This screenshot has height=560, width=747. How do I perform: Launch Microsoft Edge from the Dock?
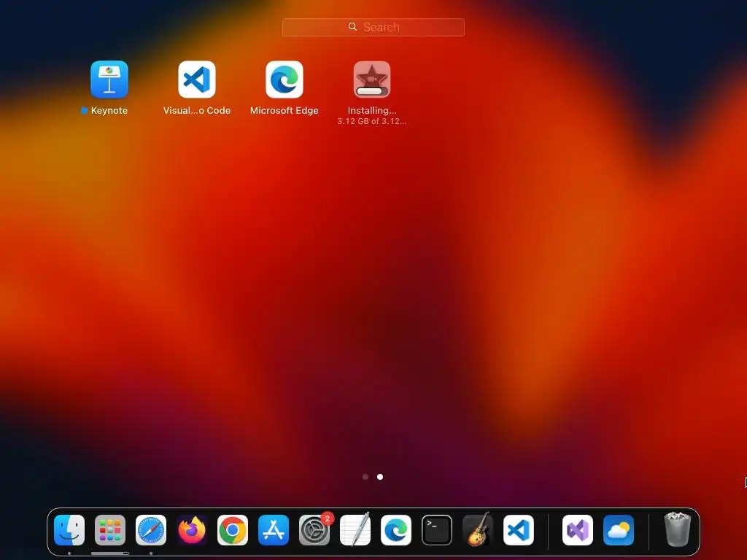396,530
